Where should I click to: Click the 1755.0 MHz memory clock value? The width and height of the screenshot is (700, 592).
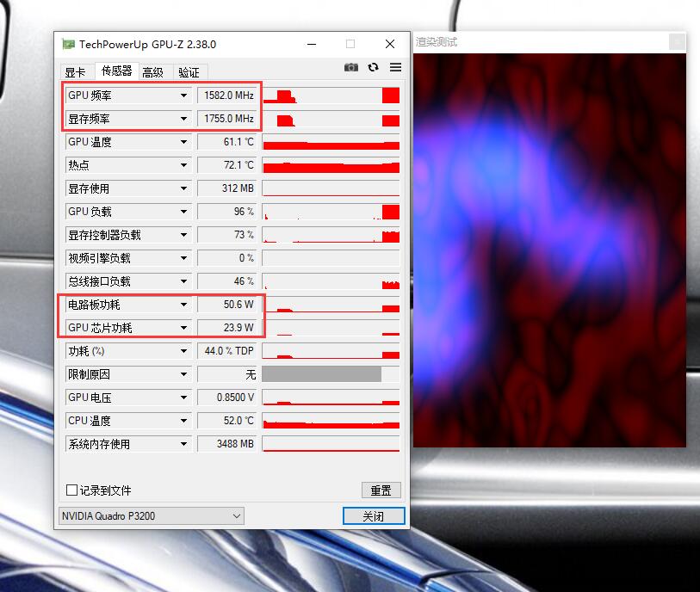(226, 119)
